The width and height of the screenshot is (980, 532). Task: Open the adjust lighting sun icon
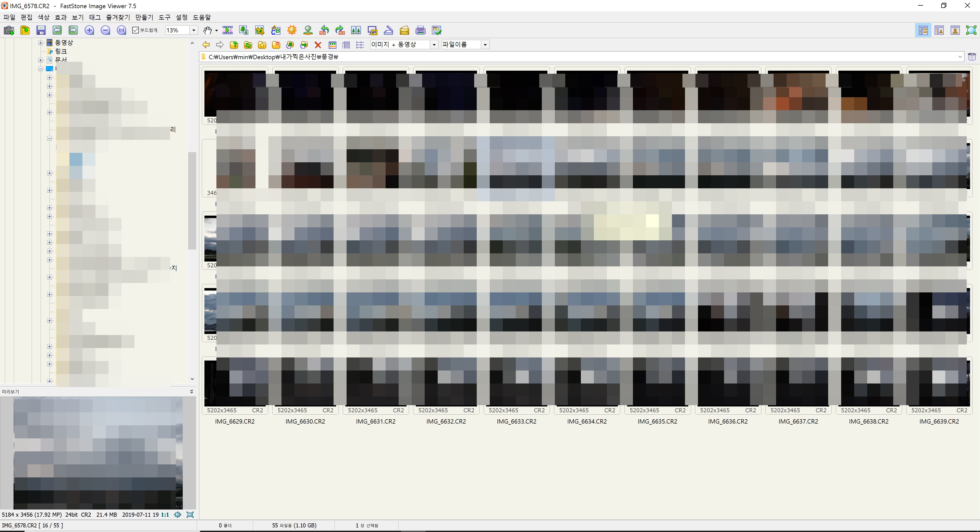(292, 30)
